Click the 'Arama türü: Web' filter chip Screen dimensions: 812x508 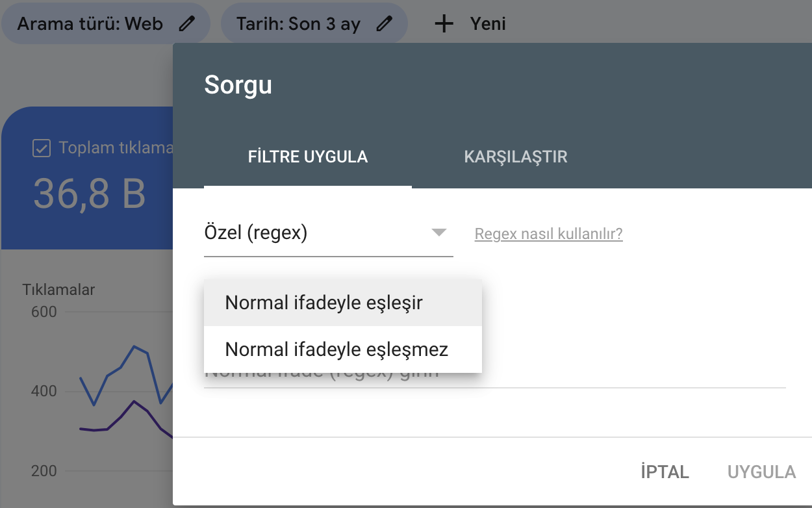point(91,23)
